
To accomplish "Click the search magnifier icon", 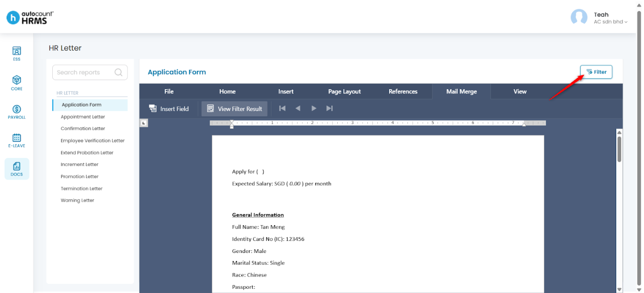I will [x=119, y=72].
